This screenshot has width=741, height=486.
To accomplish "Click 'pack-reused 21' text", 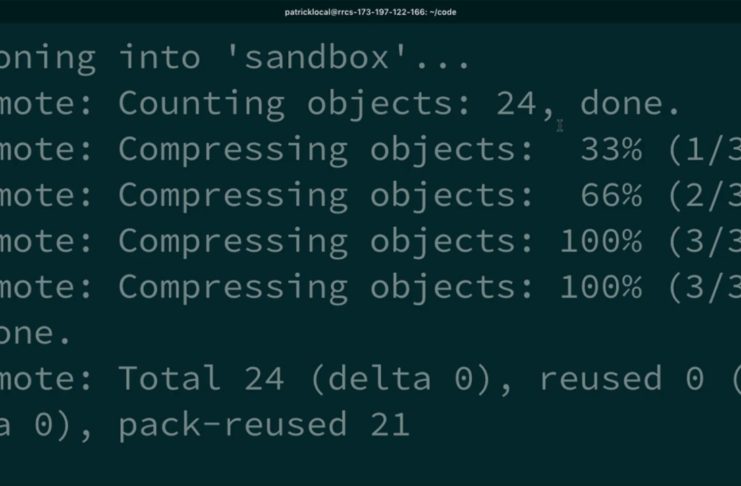I will click(264, 425).
